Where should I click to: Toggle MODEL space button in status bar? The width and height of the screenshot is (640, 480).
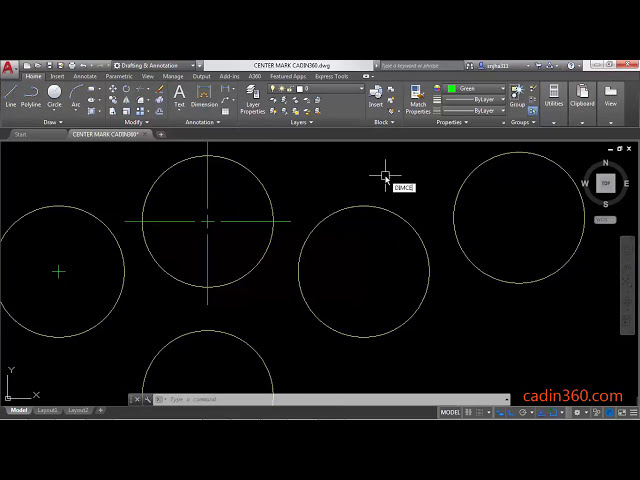pos(451,412)
